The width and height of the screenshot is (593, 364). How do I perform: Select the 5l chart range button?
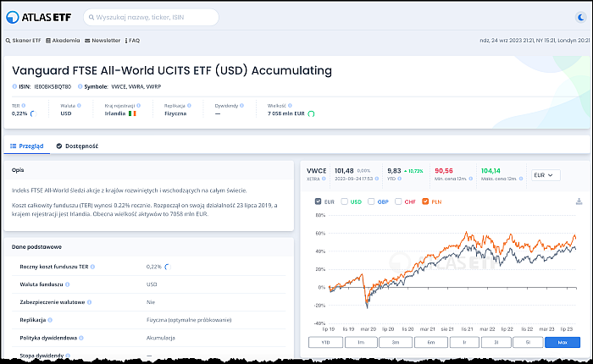point(528,342)
